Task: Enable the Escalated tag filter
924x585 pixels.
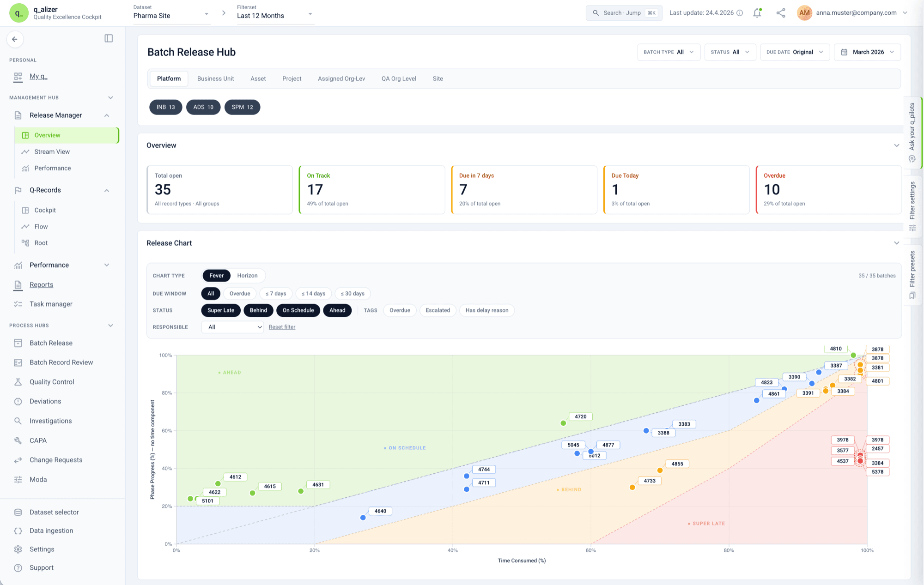Action: 438,310
